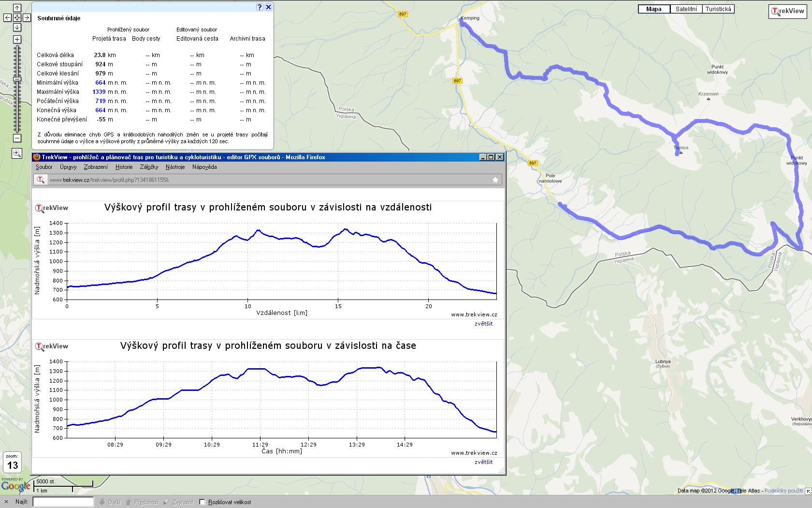Screen dimensions: 812x508
Task: Enable the Rozlišovat velikost checkbox
Action: tap(203, 502)
